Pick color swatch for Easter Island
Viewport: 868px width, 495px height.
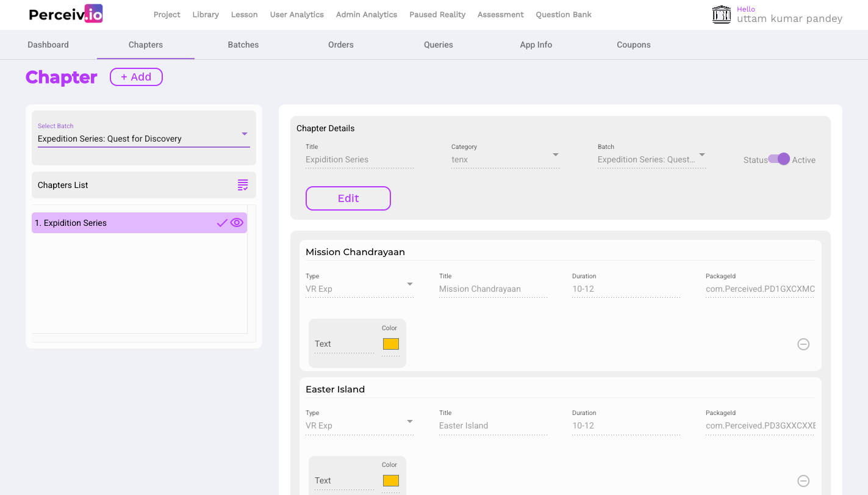391,481
